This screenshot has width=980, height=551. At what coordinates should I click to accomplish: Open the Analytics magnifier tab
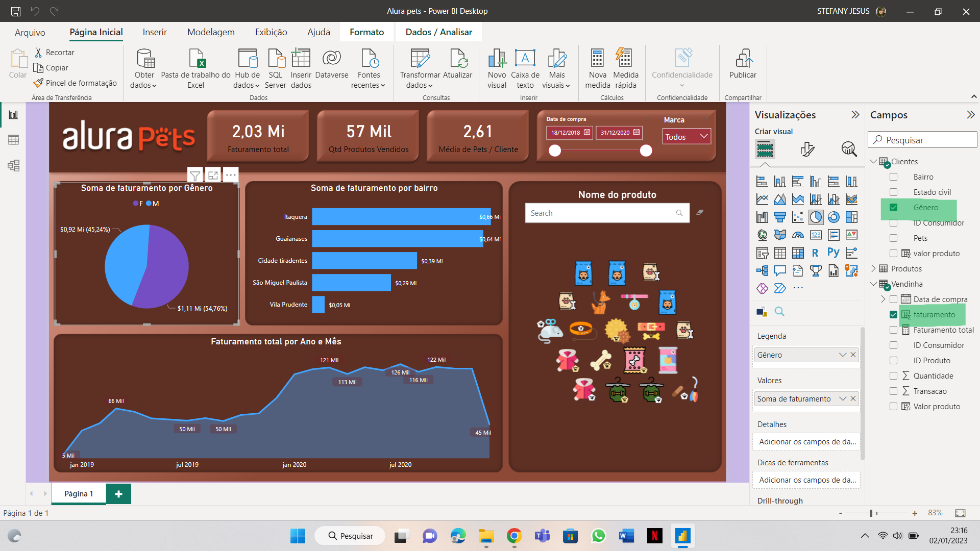point(849,149)
